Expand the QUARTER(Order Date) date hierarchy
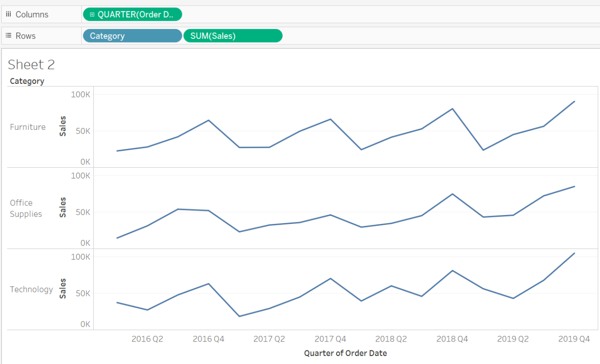This screenshot has width=600, height=364. 92,14
